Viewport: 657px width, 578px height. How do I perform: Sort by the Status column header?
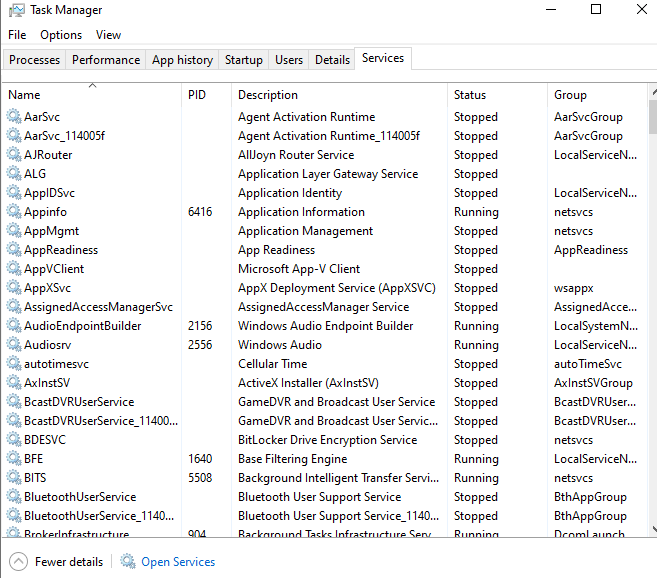click(x=497, y=95)
